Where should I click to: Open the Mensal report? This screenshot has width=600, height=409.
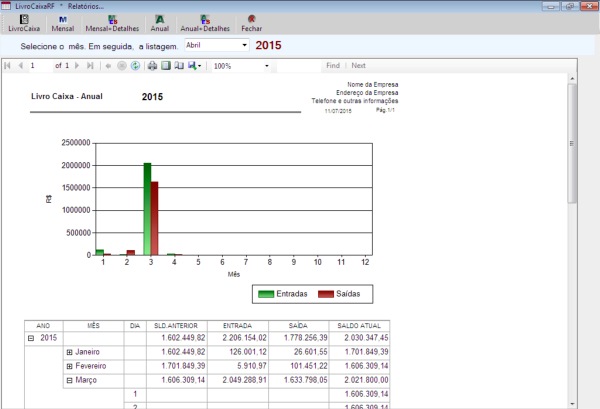[x=64, y=24]
